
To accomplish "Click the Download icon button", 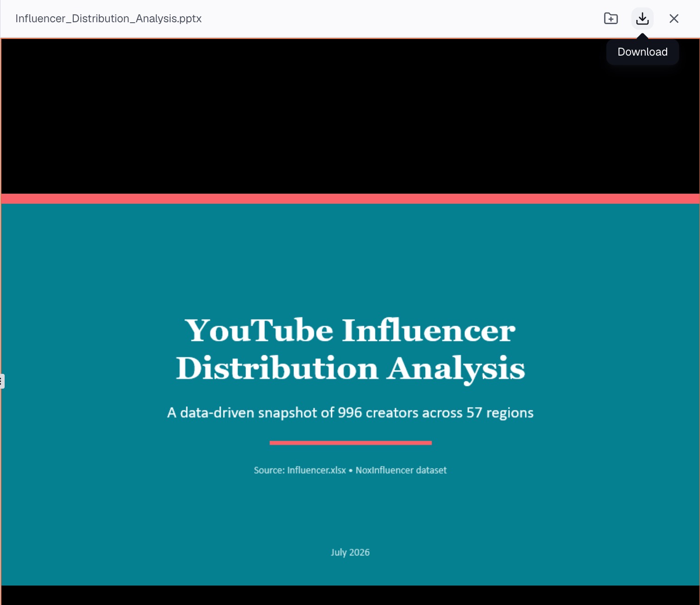I will coord(642,19).
